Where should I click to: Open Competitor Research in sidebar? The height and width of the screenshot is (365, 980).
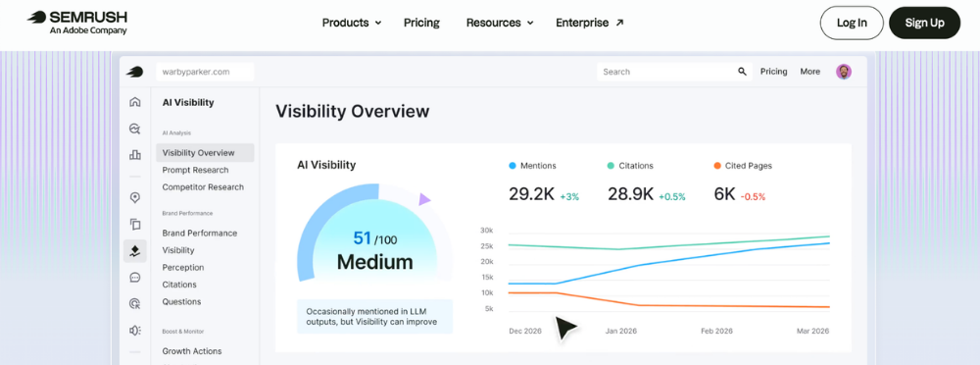203,187
